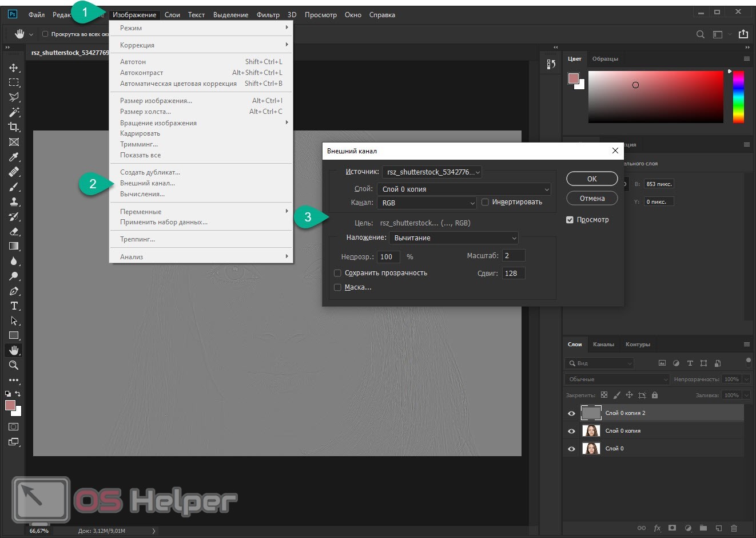
Task: Select the Eyedropper tool
Action: [x=14, y=157]
